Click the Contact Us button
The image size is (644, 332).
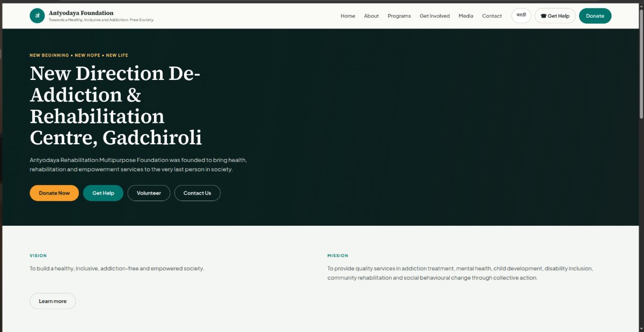coord(197,193)
